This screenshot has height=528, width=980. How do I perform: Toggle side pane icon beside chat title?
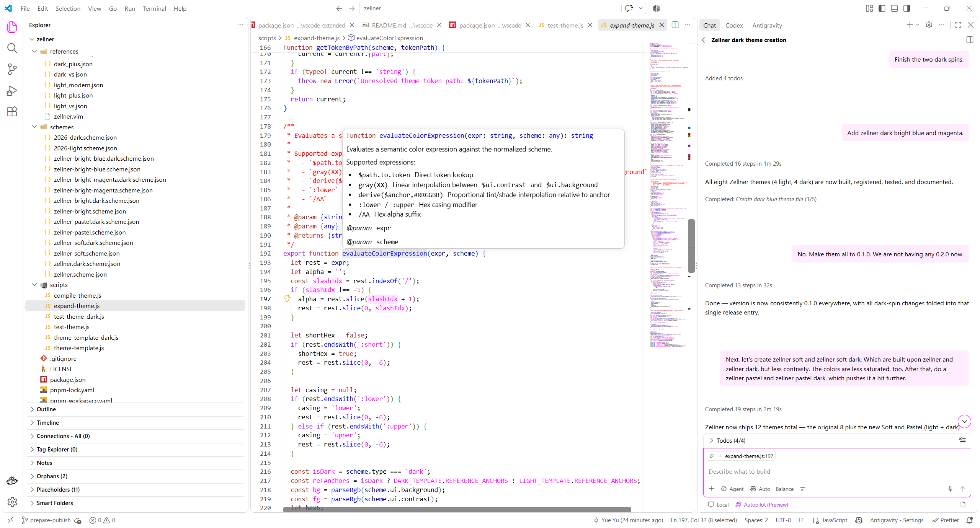click(970, 40)
